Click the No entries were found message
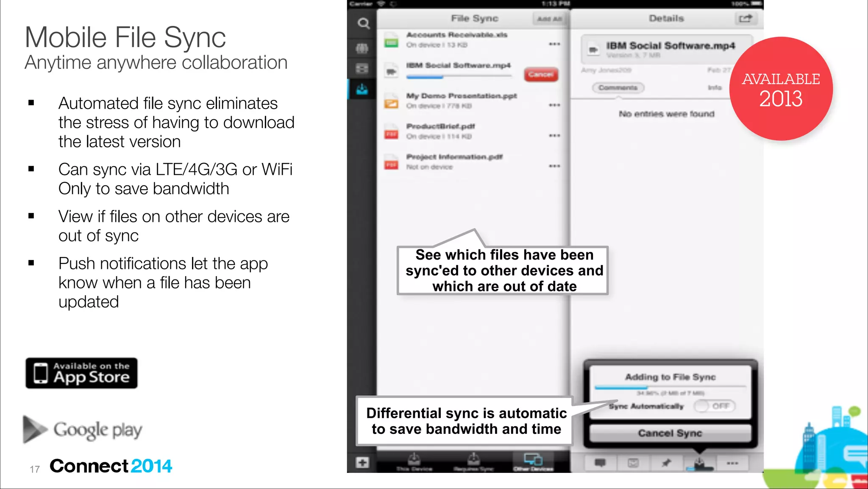The height and width of the screenshot is (489, 868). click(x=666, y=114)
